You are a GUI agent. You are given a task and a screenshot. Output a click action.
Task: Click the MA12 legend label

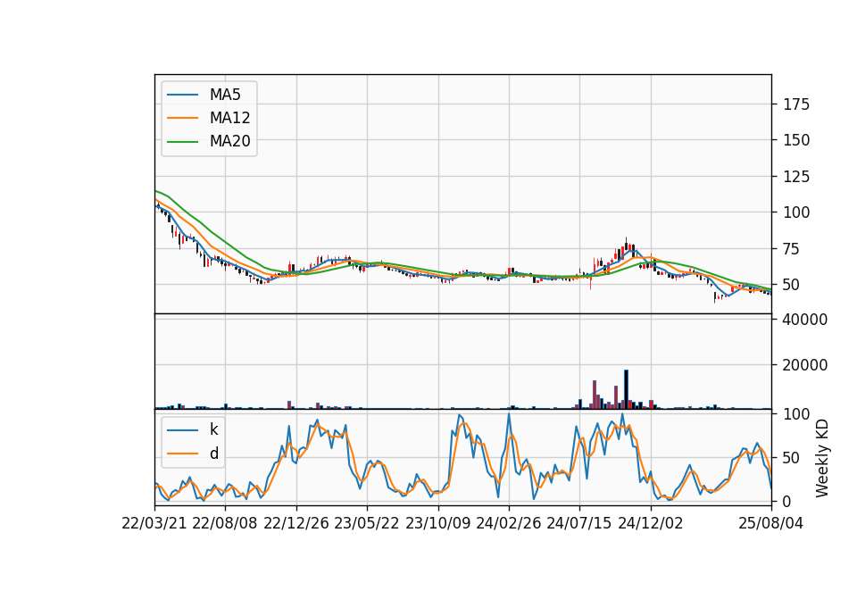click(229, 118)
